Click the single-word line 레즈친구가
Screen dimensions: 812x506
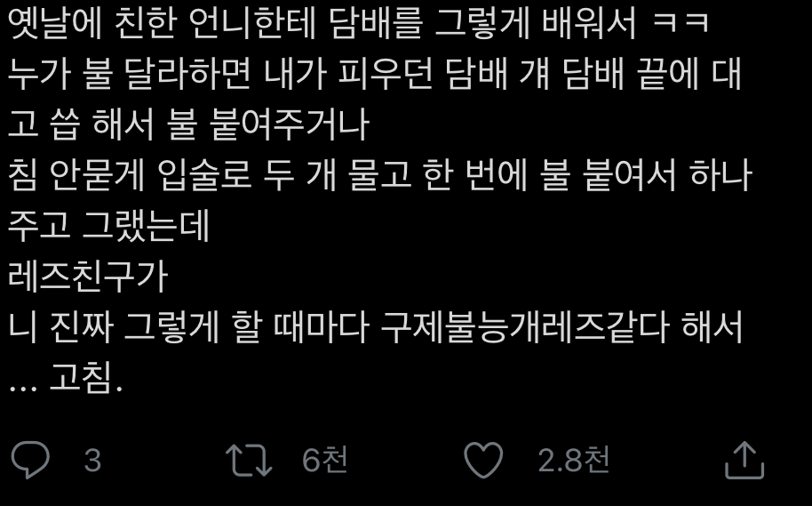[88, 277]
